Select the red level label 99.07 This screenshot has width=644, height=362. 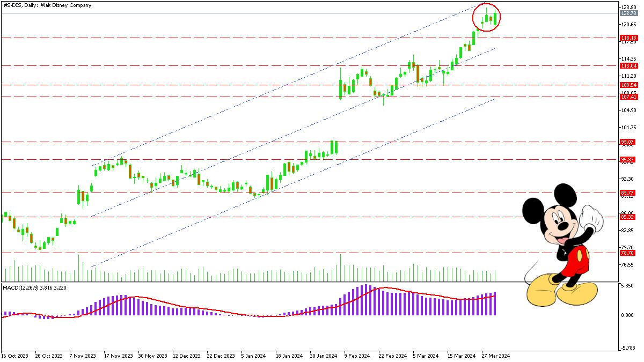(628, 142)
